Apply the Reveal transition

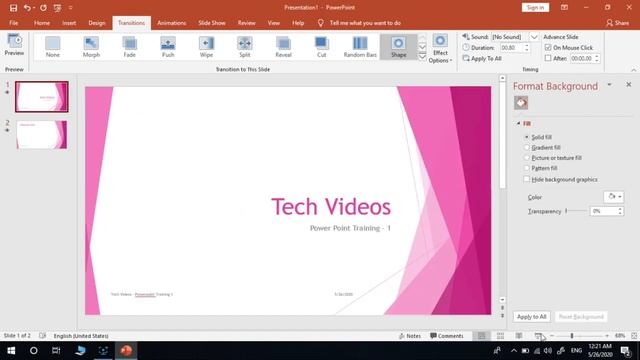pyautogui.click(x=283, y=47)
